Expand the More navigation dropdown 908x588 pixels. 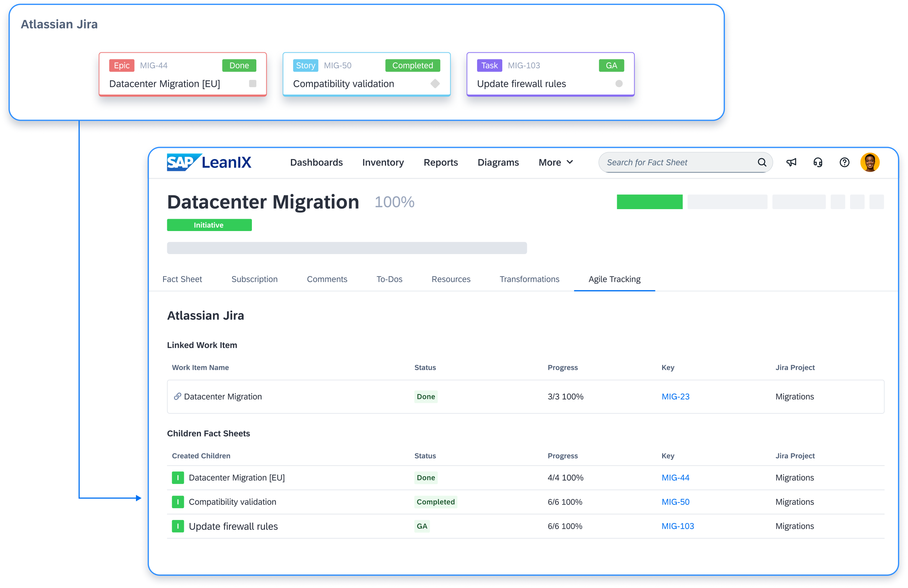tap(555, 162)
